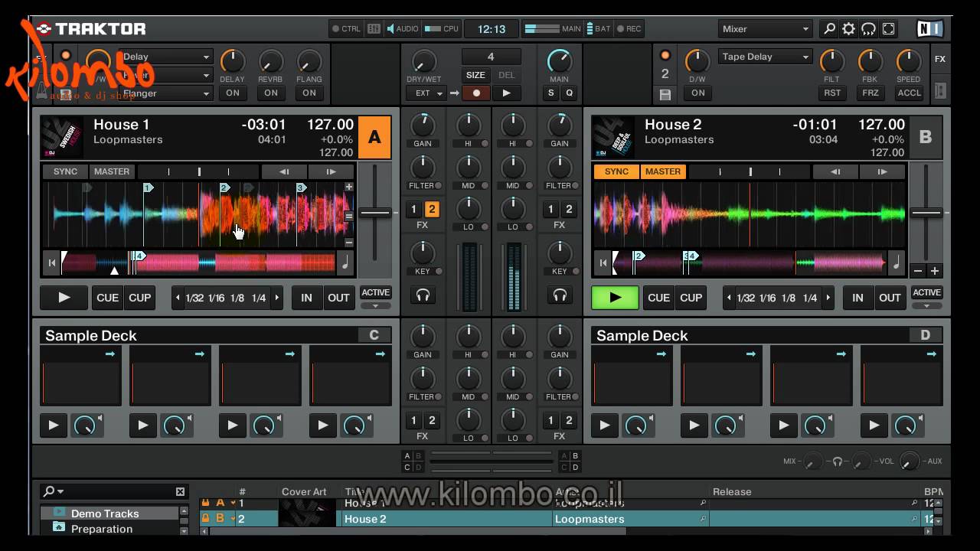
Task: Click the snapshot save icon in FX unit 2
Action: click(665, 95)
